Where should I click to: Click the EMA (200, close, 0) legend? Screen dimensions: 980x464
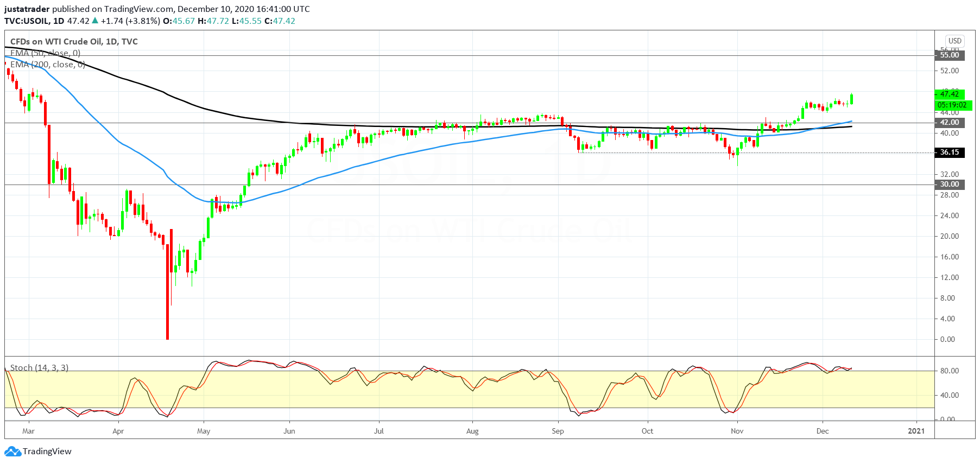click(x=48, y=64)
